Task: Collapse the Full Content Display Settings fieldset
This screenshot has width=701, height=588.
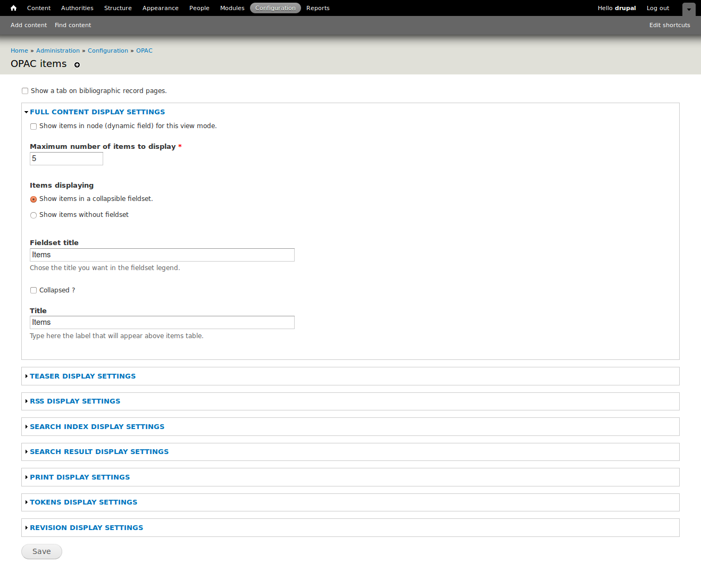Action: click(97, 112)
